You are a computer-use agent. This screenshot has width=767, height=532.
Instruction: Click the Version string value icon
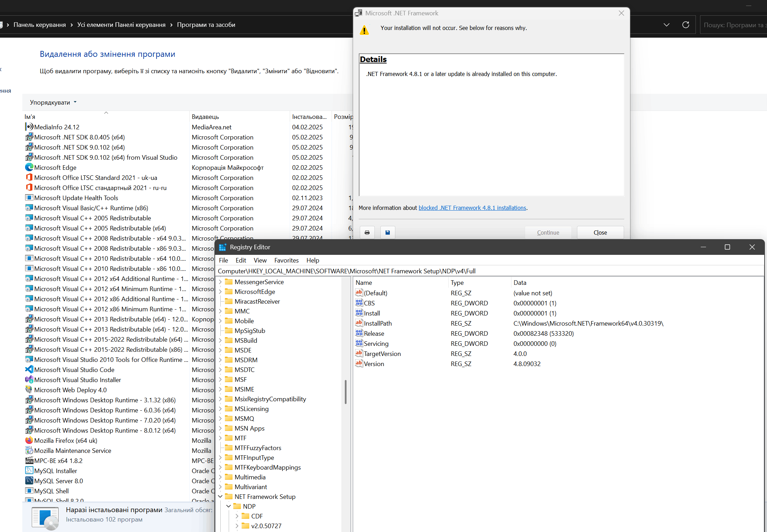tap(359, 364)
